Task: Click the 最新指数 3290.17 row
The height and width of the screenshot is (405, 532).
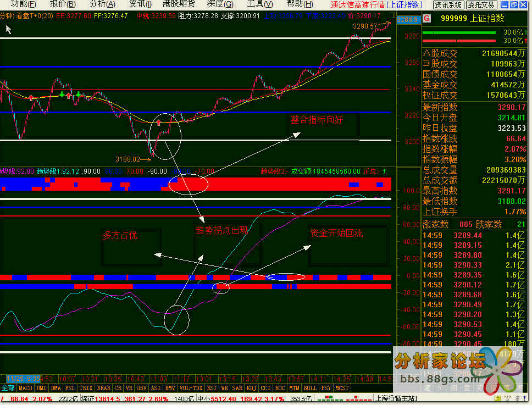Action: (x=474, y=108)
